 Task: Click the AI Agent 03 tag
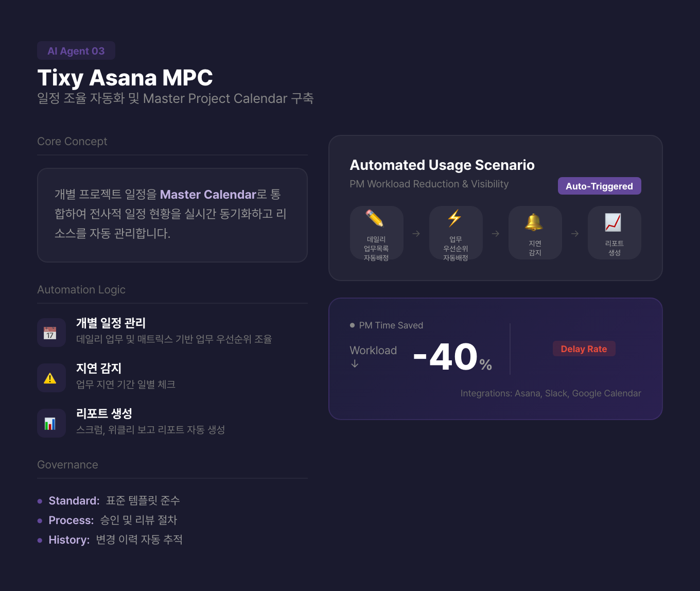click(76, 51)
